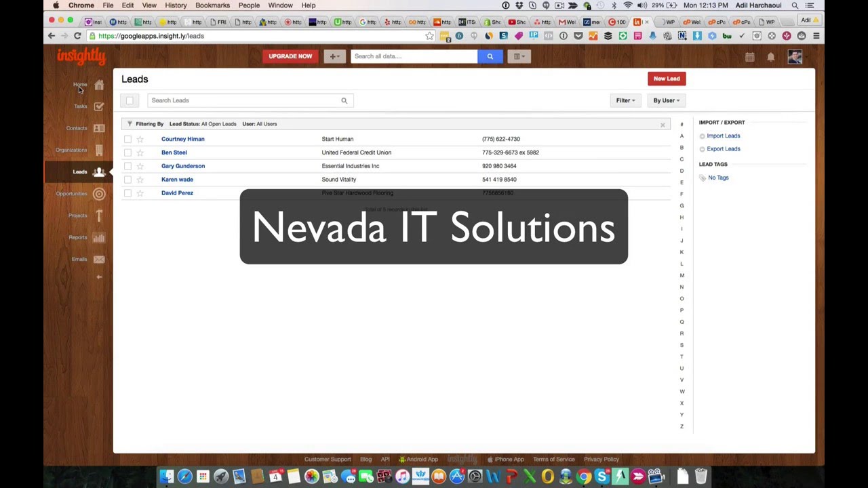
Task: Jump to letter M in alphabet index
Action: point(682,275)
